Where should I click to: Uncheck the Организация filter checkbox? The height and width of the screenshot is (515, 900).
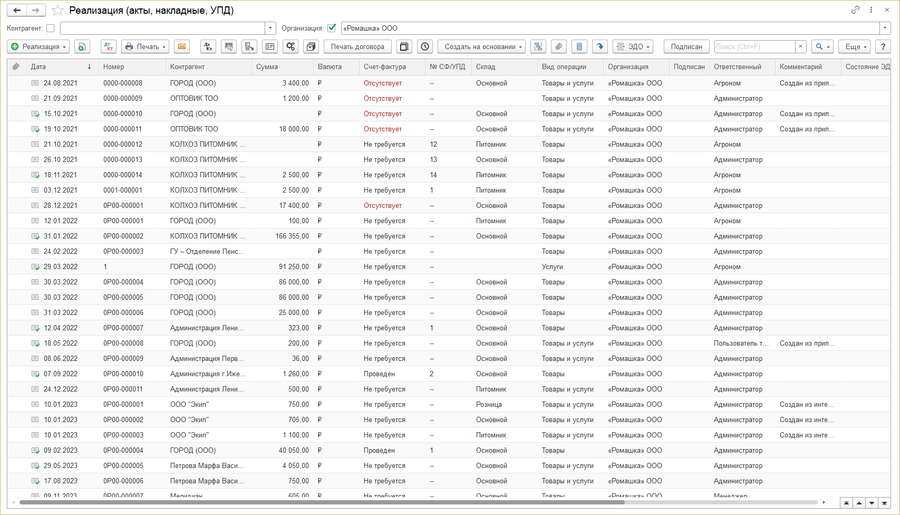click(331, 28)
